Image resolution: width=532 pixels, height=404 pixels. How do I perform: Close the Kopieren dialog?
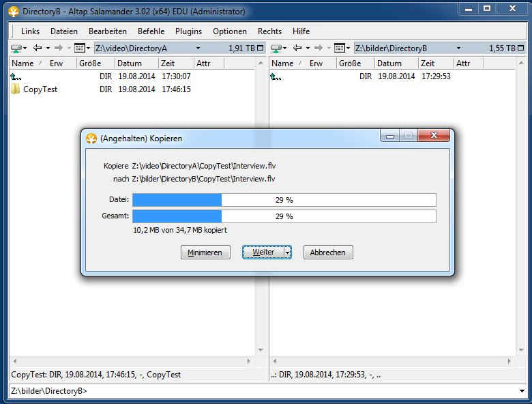pyautogui.click(x=434, y=135)
